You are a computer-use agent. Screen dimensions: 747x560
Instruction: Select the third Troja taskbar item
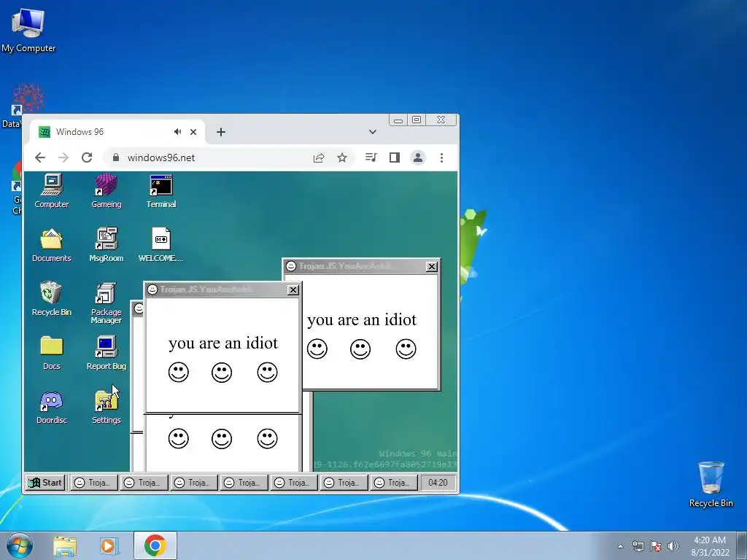coord(194,483)
